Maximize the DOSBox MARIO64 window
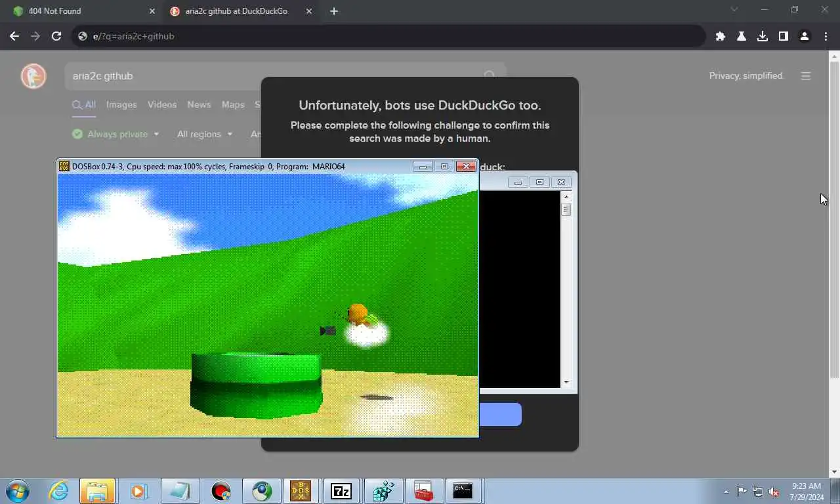The height and width of the screenshot is (504, 840). pyautogui.click(x=444, y=166)
